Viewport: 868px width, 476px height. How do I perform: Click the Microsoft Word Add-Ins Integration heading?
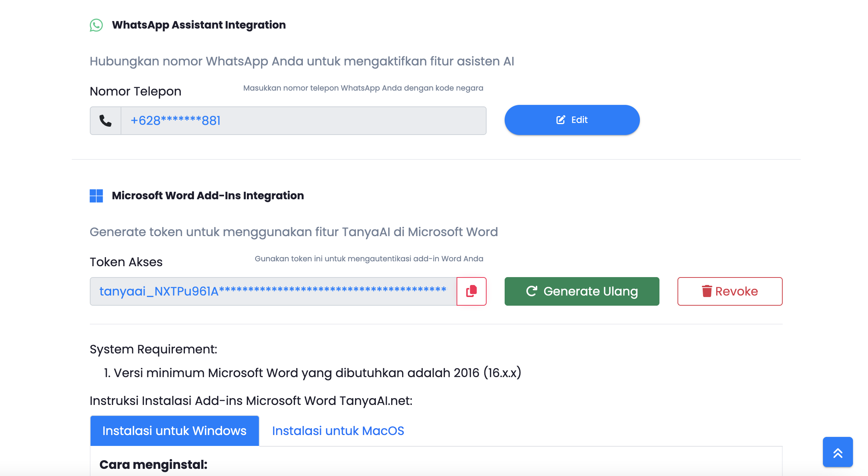click(208, 196)
